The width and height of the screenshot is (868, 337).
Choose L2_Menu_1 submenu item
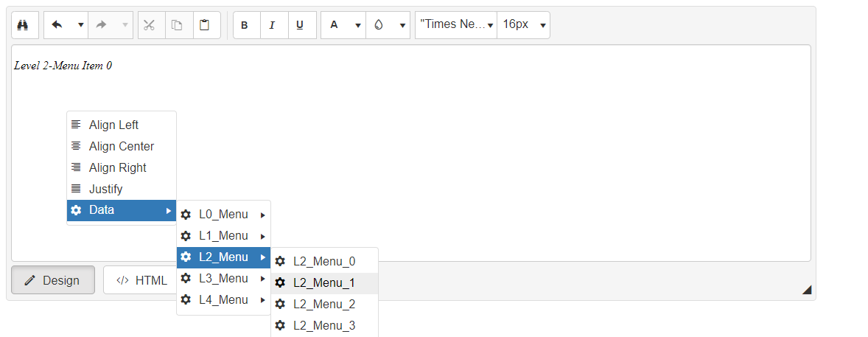pyautogui.click(x=324, y=282)
